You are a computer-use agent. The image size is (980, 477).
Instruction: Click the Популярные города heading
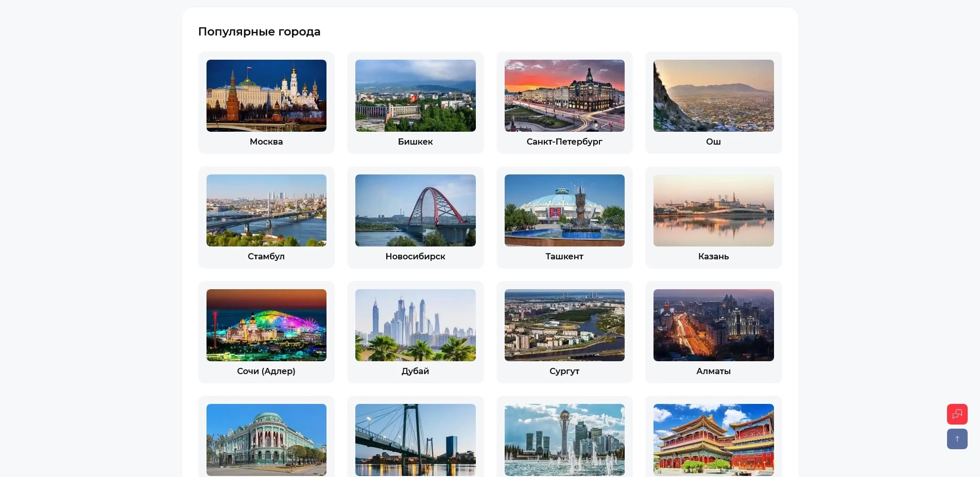pyautogui.click(x=259, y=31)
